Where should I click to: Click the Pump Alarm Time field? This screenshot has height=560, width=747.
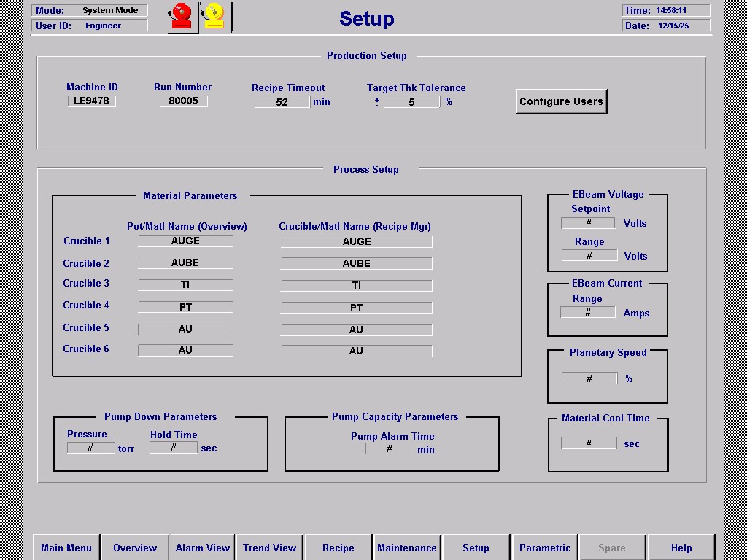(x=390, y=449)
